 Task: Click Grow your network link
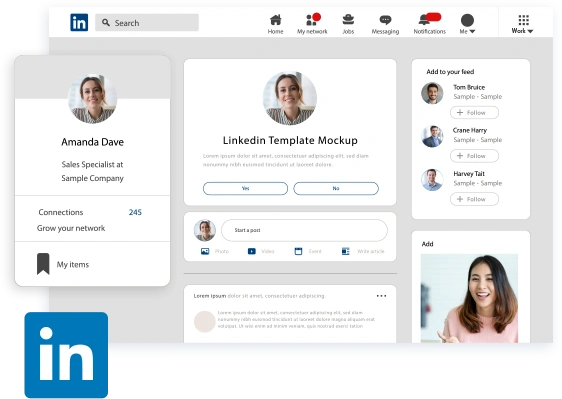[x=71, y=228]
